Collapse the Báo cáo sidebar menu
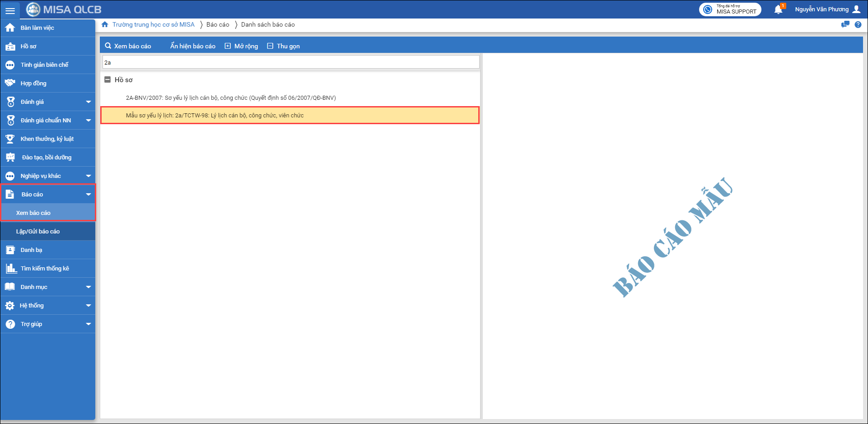The width and height of the screenshot is (868, 424). coord(88,195)
